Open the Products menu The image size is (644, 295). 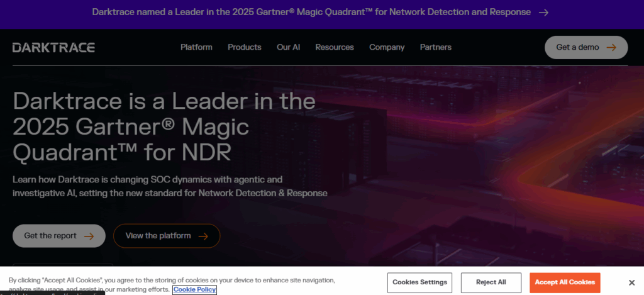(x=245, y=47)
